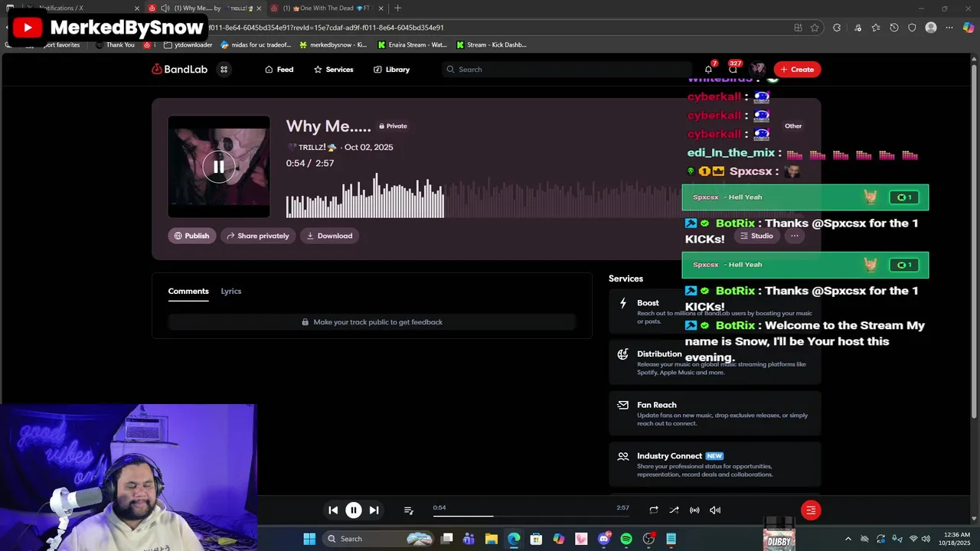Open Microsoft Edge from the taskbar
The image size is (980, 551).
(514, 539)
